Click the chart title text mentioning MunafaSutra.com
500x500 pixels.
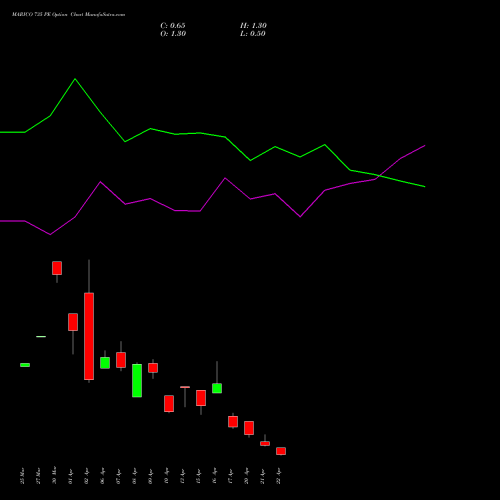coord(68,15)
